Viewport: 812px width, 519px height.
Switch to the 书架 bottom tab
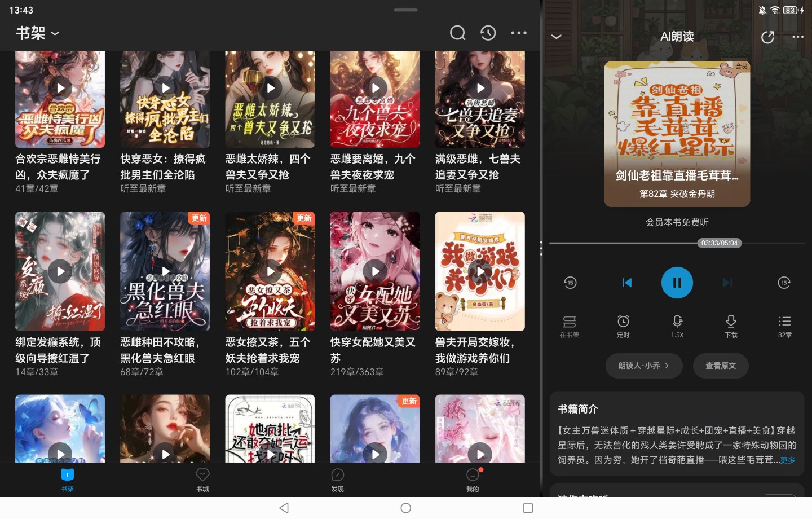[68, 480]
